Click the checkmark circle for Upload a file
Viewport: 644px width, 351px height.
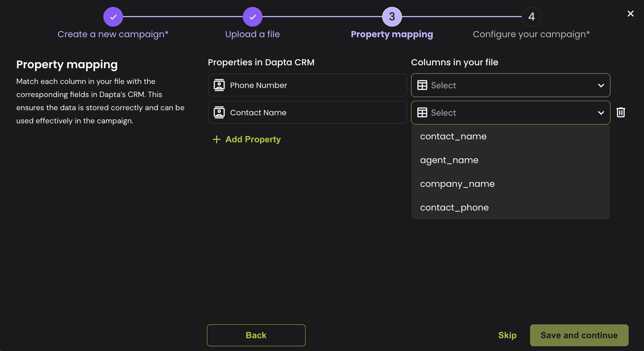tap(253, 17)
